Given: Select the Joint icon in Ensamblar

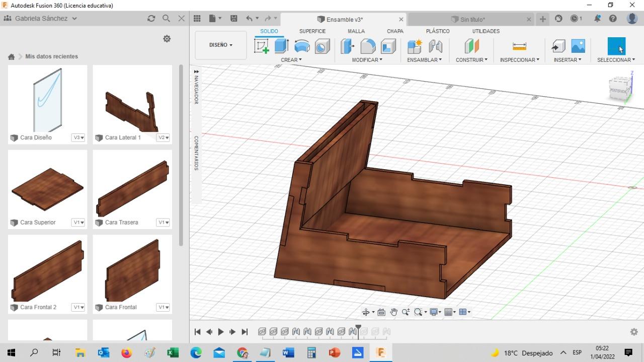Looking at the screenshot, I should [x=435, y=46].
